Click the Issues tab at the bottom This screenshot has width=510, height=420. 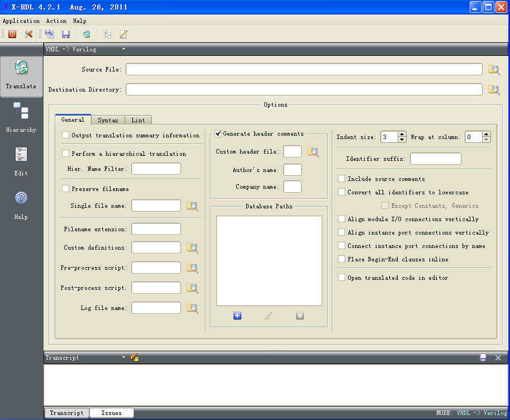point(111,413)
